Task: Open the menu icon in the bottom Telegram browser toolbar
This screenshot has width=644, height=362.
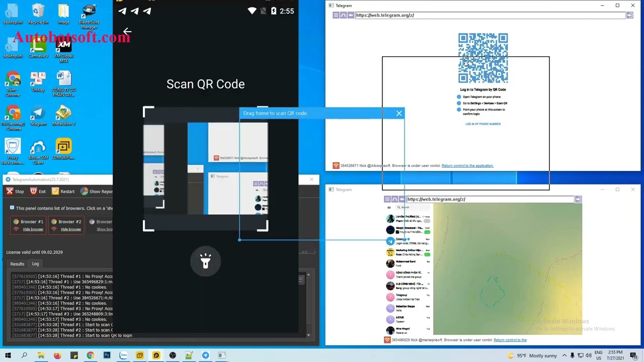Action: point(387,199)
